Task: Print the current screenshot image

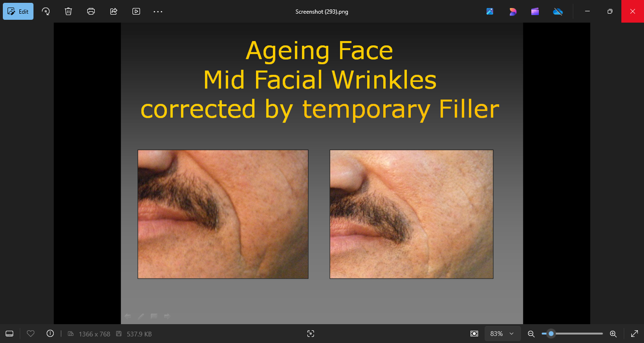Action: [91, 11]
